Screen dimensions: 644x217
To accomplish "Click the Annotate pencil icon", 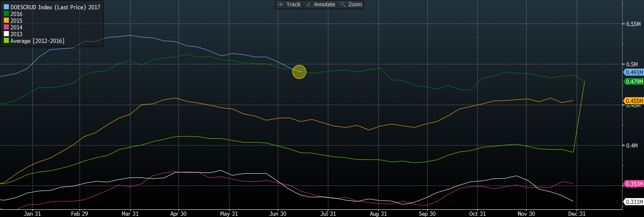I will point(308,4).
